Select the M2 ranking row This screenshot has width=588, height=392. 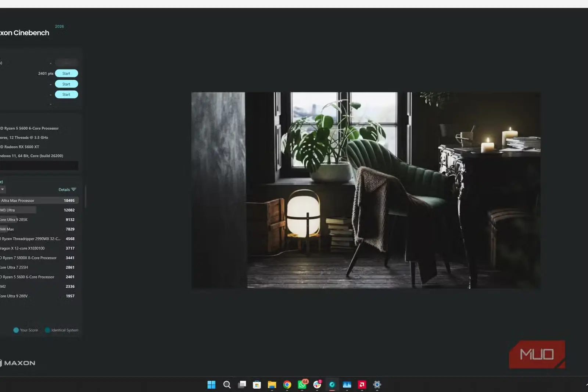click(39, 287)
